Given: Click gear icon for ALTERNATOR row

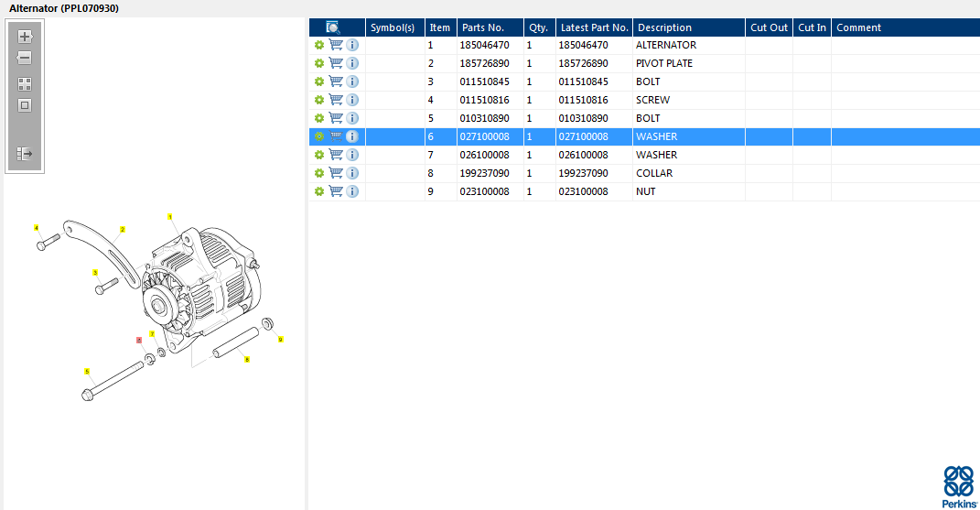Looking at the screenshot, I should 319,45.
